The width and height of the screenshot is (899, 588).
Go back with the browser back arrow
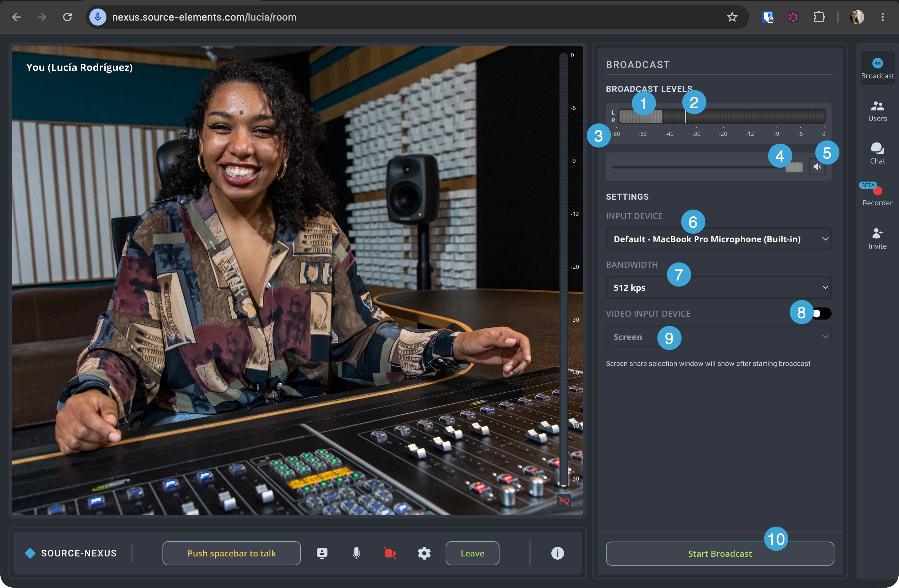tap(16, 17)
